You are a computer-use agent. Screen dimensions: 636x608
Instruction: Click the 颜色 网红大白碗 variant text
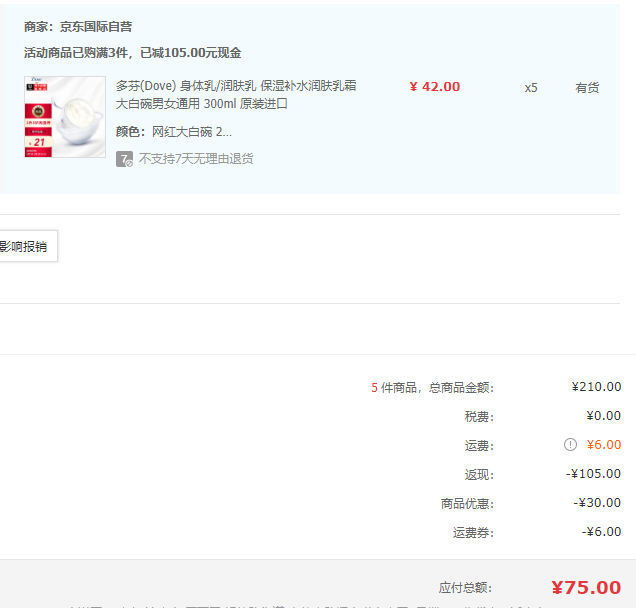[174, 131]
